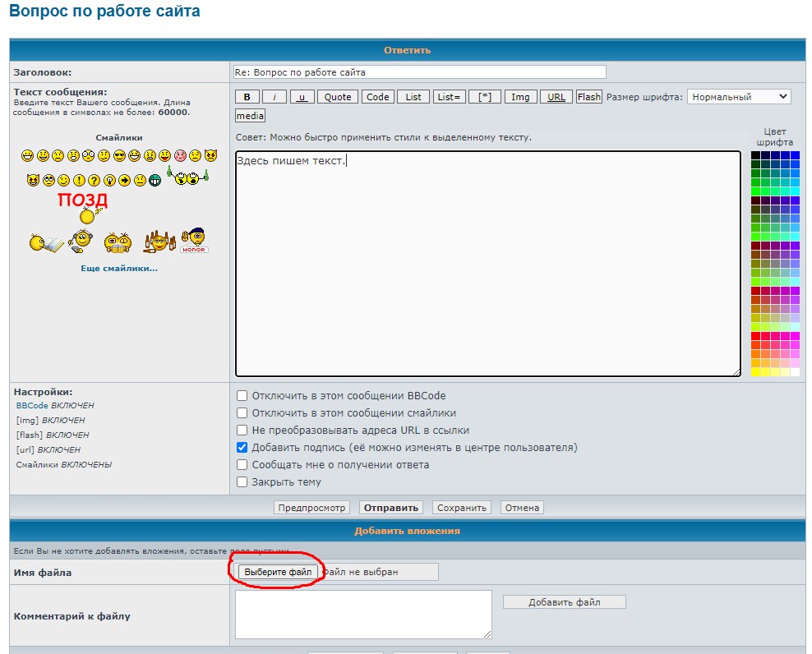Insert the sunglasses cool smiley
812x654 pixels.
click(x=119, y=155)
